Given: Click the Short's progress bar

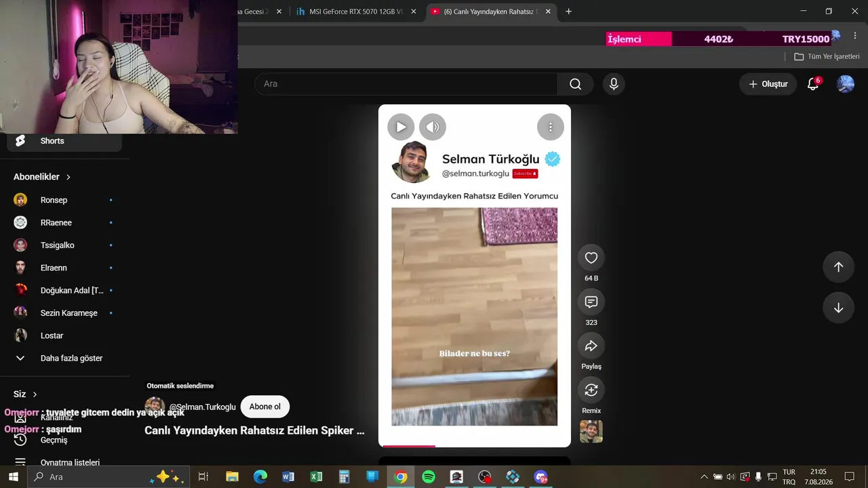Looking at the screenshot, I should coord(475,446).
